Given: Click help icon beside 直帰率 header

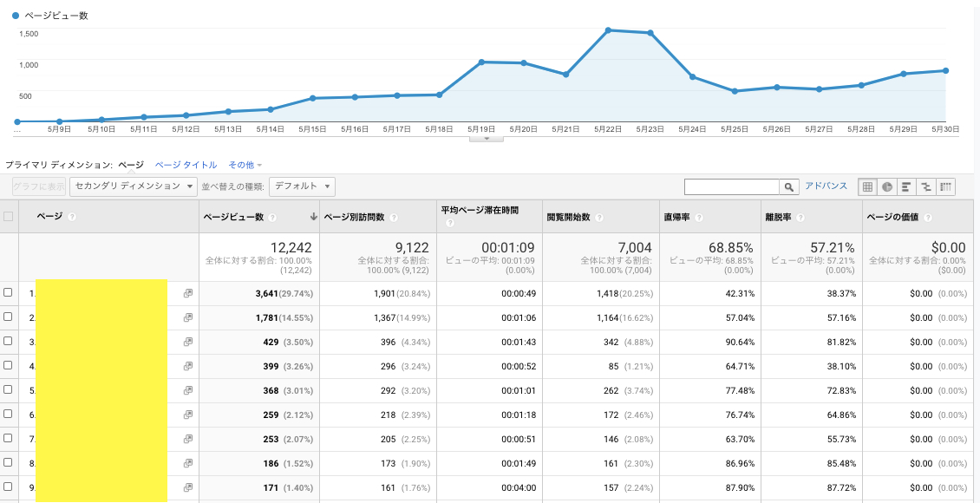Looking at the screenshot, I should click(697, 217).
